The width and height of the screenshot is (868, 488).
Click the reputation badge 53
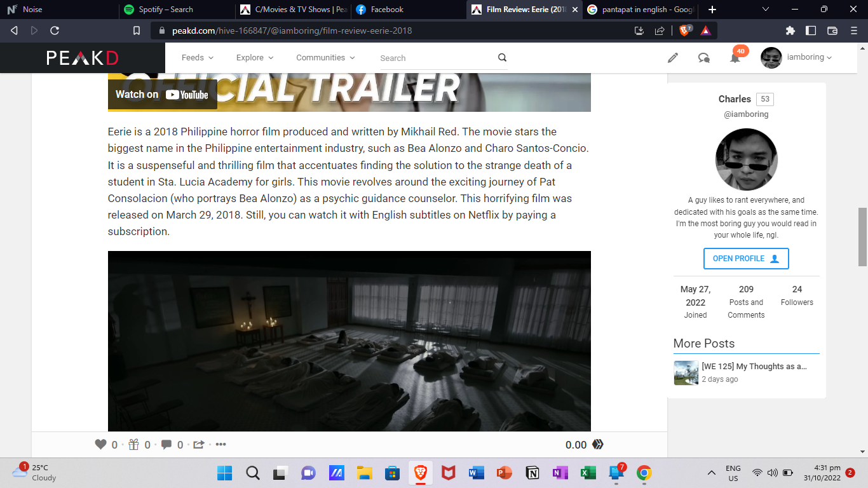click(x=765, y=99)
